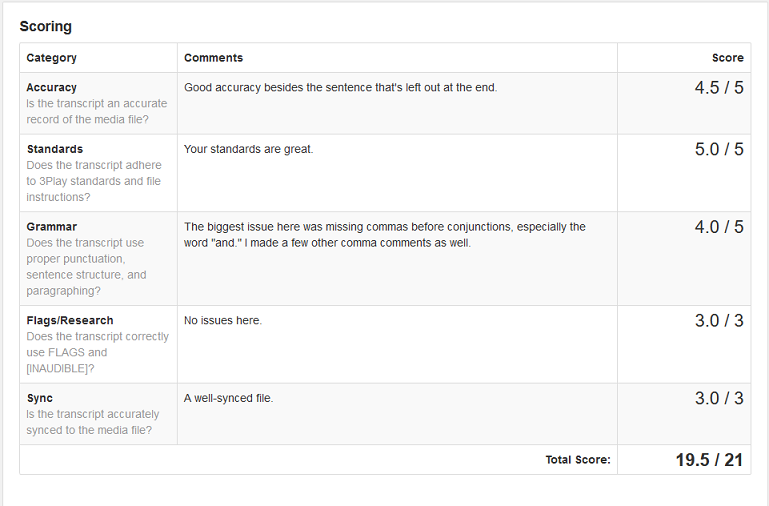Viewport: 769px width, 506px height.
Task: Select the Flags/Research 3.0 / 3 score
Action: (719, 321)
